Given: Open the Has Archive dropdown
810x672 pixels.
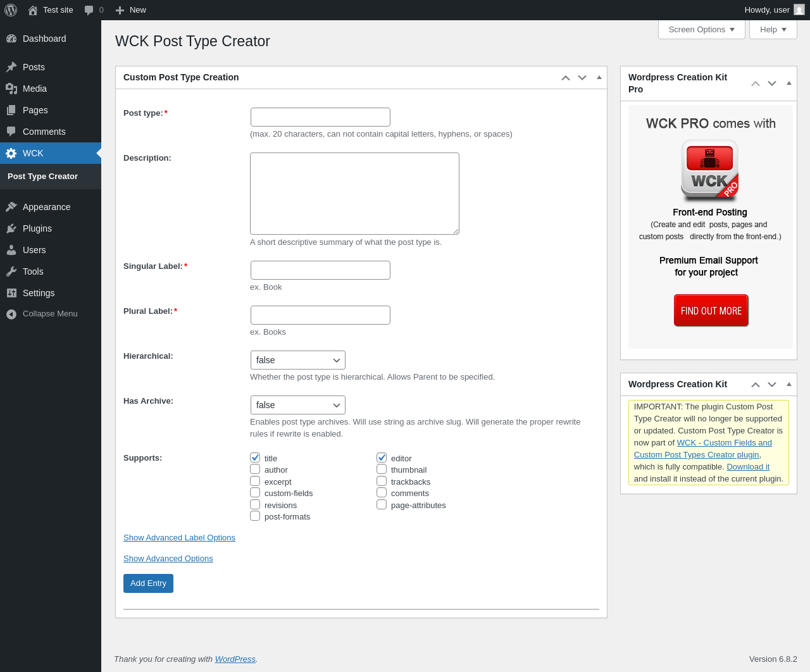Looking at the screenshot, I should 298,405.
